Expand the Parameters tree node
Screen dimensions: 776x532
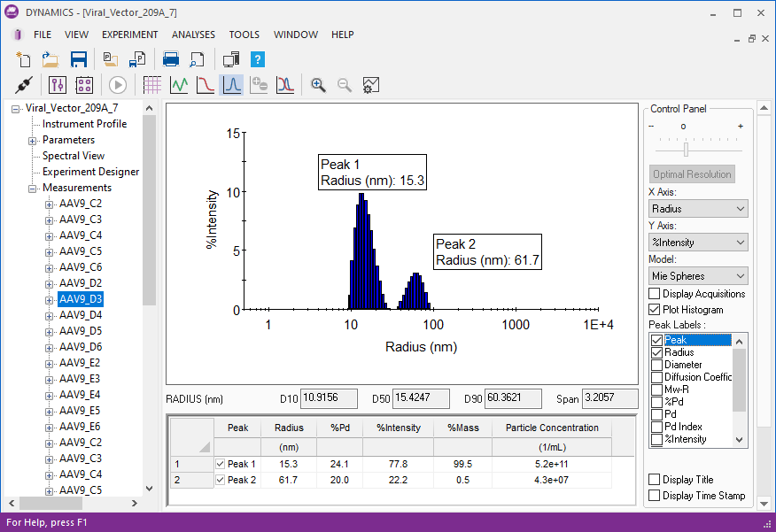[x=33, y=140]
